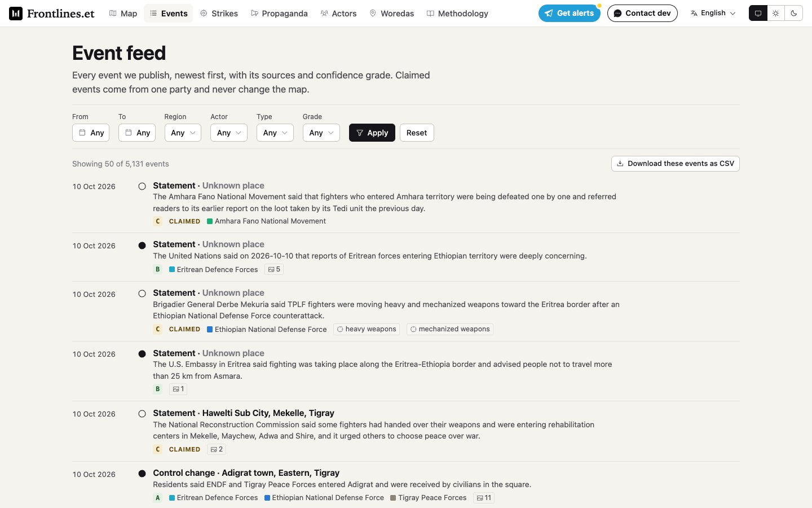812x508 pixels.
Task: Enable dark theme moon icon
Action: pyautogui.click(x=793, y=13)
